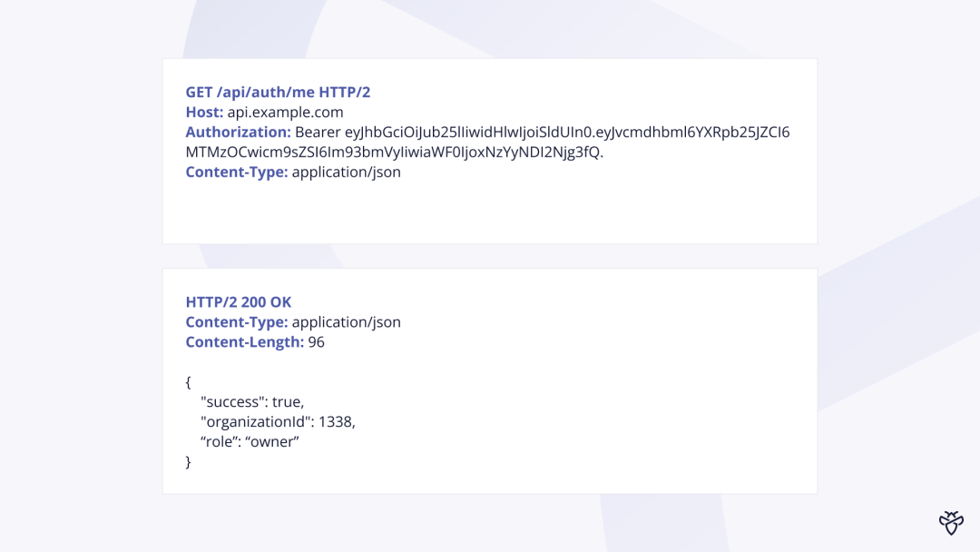Select the api.example.com host value
The width and height of the screenshot is (980, 552).
point(285,113)
